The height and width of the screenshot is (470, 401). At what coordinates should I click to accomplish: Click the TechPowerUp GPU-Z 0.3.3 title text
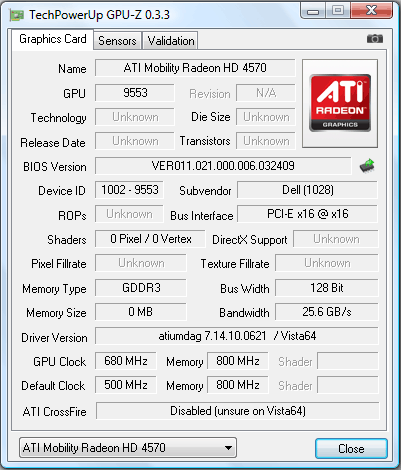[99, 15]
